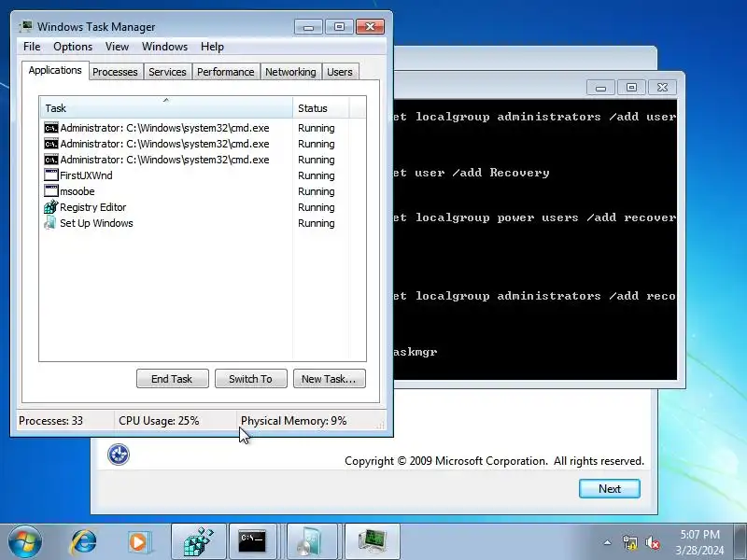Image resolution: width=747 pixels, height=560 pixels.
Task: Click the Registry Editor task icon in the list
Action: [x=50, y=207]
